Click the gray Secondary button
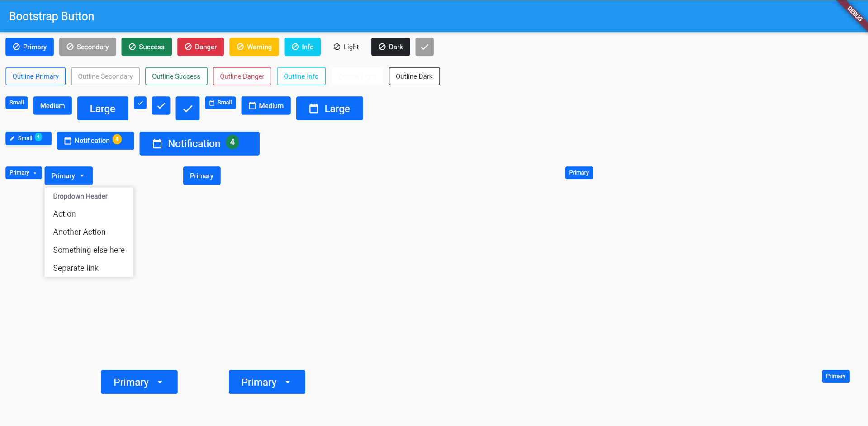Screen dimensions: 868x426 [87, 47]
